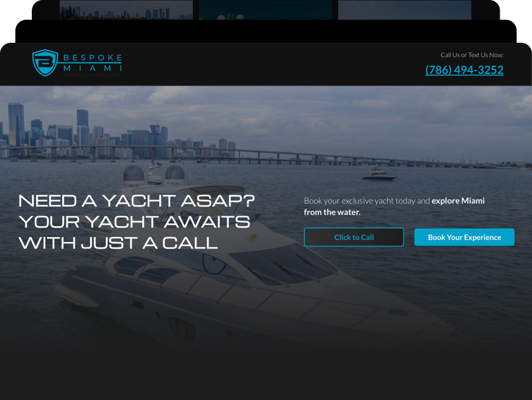Image resolution: width=532 pixels, height=400 pixels.
Task: Open the skyline thumbnail in the top card
Action: click(x=126, y=10)
